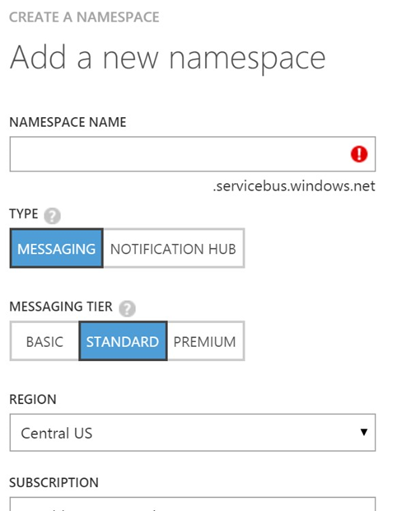Choose the STANDARD messaging tier
This screenshot has width=411, height=511.
(123, 341)
